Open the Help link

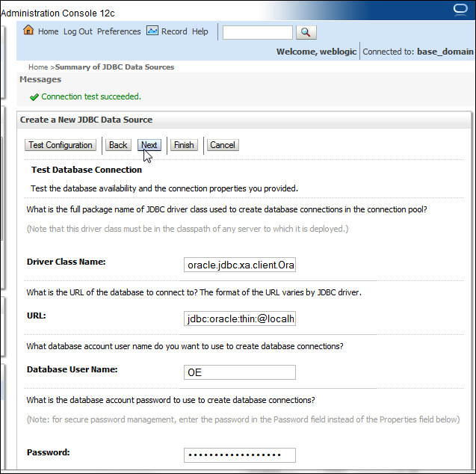click(200, 31)
